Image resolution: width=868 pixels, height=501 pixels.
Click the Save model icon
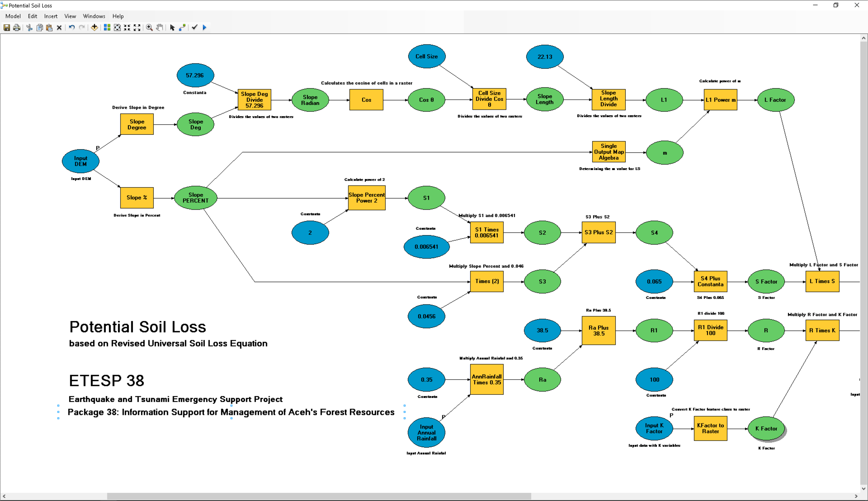click(x=7, y=27)
